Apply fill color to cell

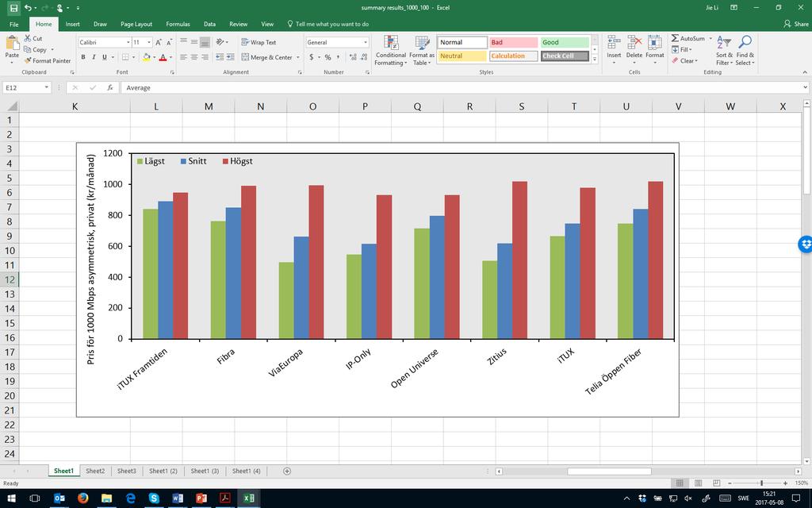point(147,57)
